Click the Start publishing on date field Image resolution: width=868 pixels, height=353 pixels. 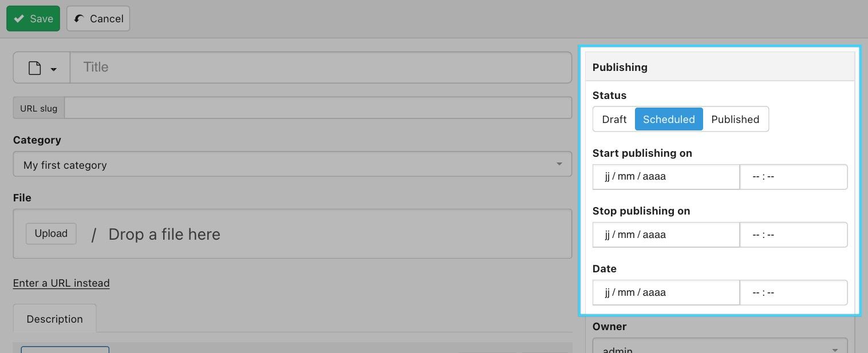(x=665, y=177)
